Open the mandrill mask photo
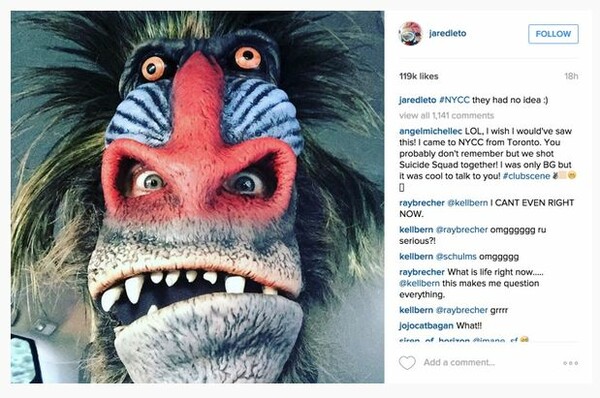This screenshot has height=398, width=600. [197, 197]
